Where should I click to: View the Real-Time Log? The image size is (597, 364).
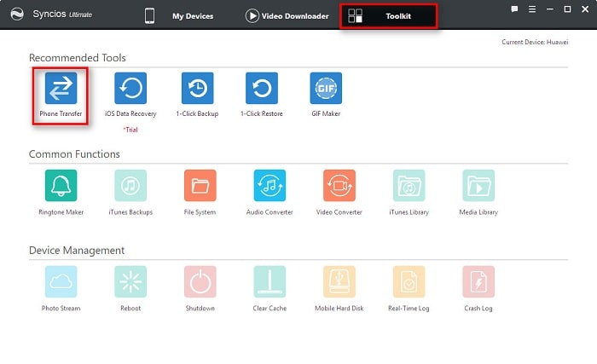point(409,282)
